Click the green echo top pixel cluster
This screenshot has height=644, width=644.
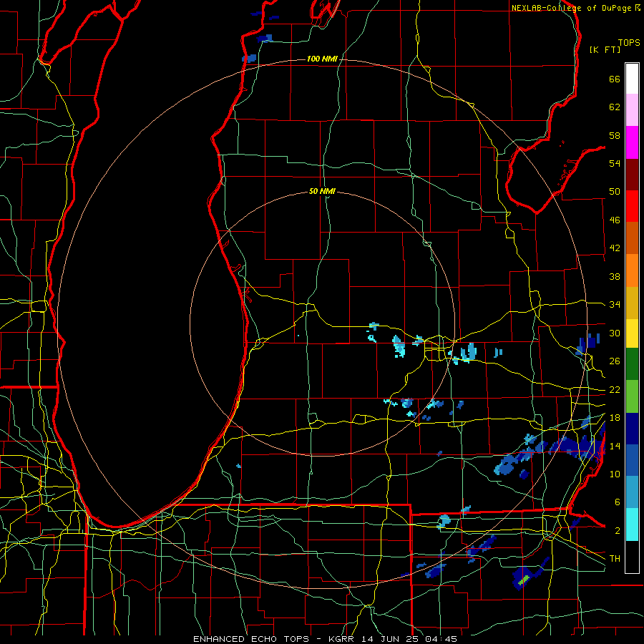tap(523, 580)
